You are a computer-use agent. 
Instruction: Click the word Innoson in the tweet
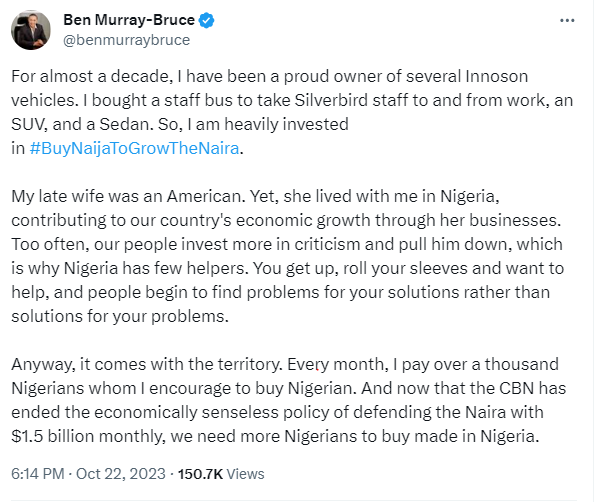[x=497, y=76]
